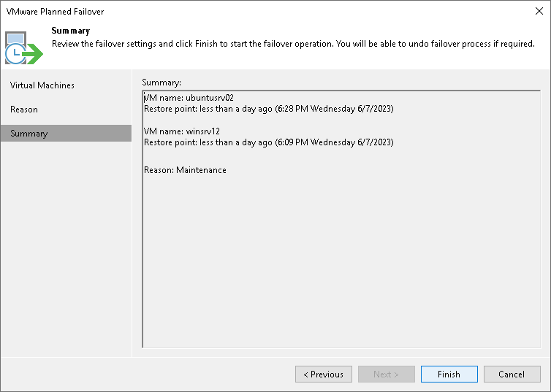The image size is (551, 392).
Task: Click the restore point 6:09 PM line
Action: (x=269, y=142)
